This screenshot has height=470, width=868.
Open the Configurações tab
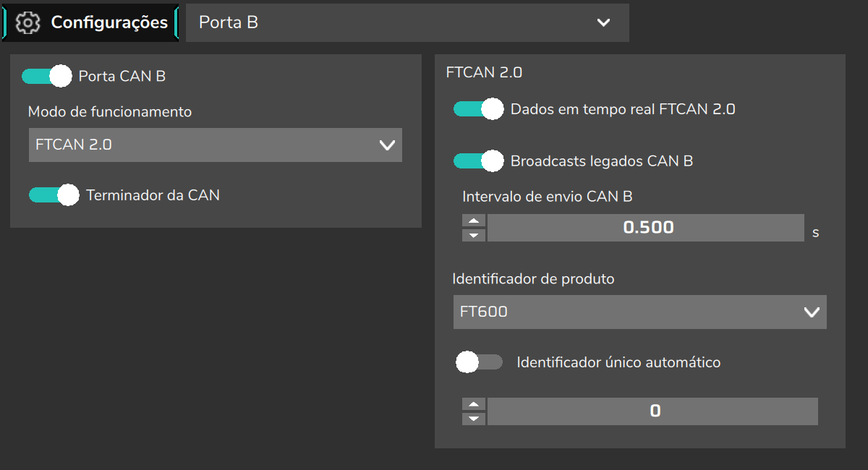90,22
